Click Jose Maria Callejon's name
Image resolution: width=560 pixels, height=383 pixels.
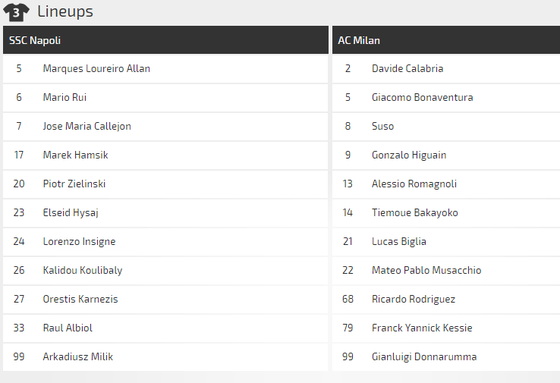pyautogui.click(x=87, y=126)
